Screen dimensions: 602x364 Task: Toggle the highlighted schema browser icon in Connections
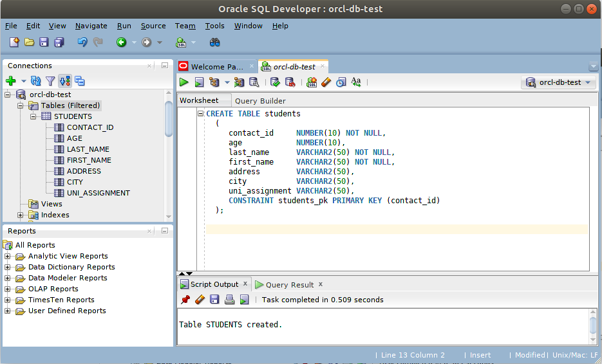(x=64, y=81)
